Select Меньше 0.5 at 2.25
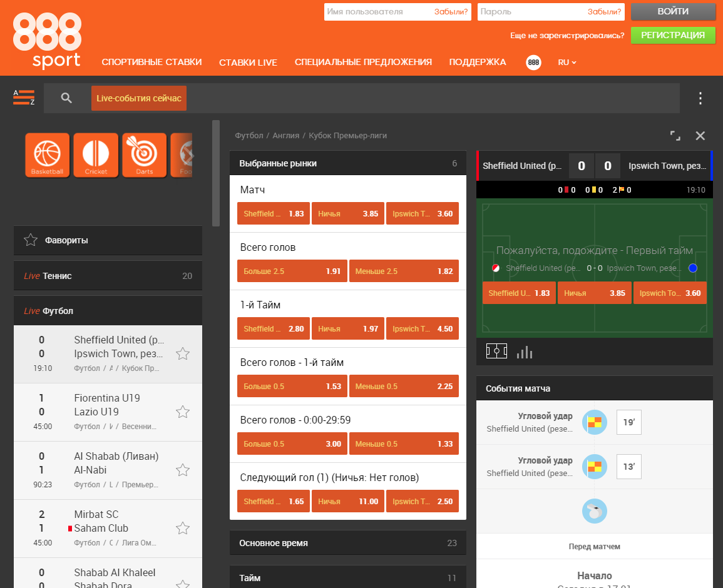 404,386
